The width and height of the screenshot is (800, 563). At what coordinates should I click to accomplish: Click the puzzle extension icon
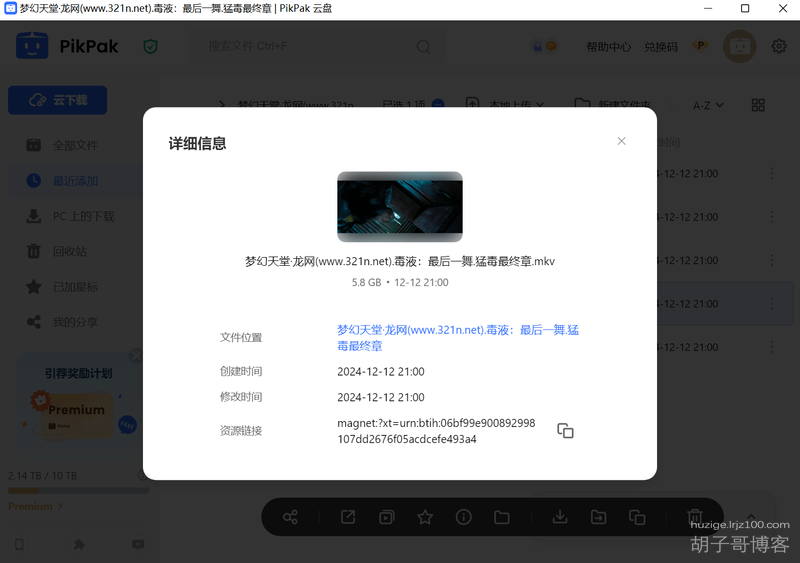click(x=79, y=544)
